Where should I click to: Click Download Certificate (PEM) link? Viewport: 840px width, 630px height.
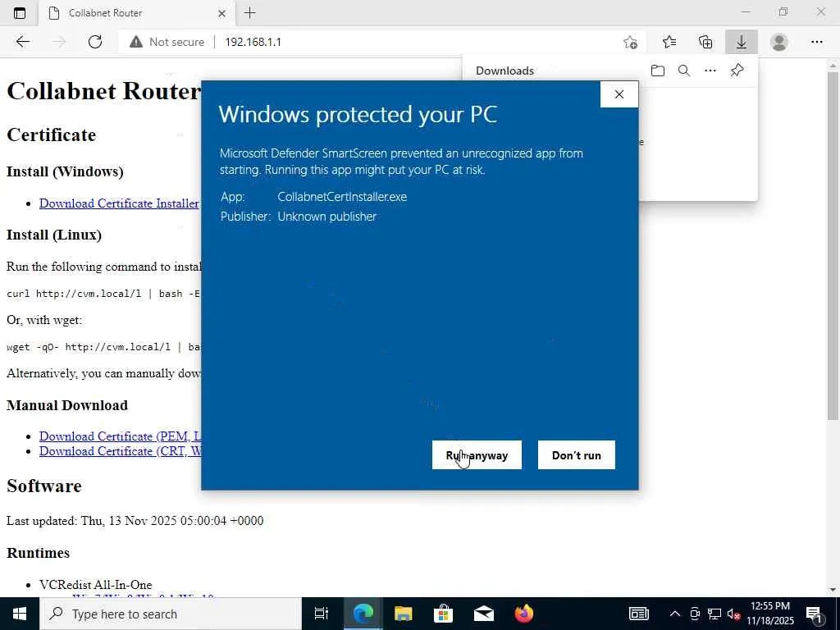[x=120, y=436]
